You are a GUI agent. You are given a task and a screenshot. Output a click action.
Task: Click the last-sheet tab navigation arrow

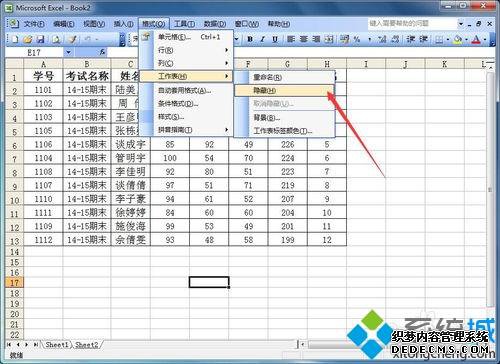click(x=36, y=344)
